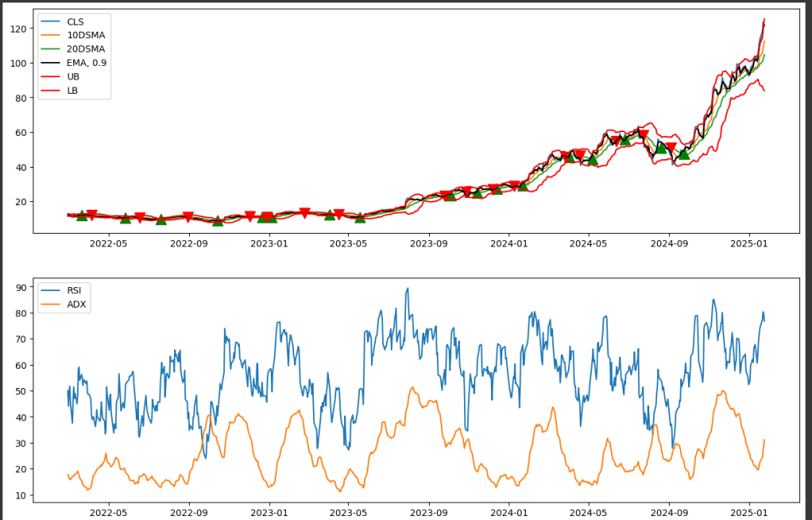The width and height of the screenshot is (812, 520).
Task: Click the 90 tick on the RSI y-axis
Action: point(20,287)
